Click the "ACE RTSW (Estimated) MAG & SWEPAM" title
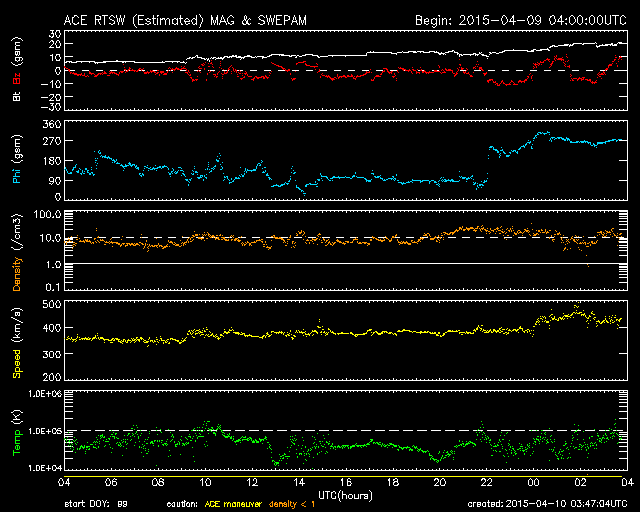 point(185,20)
